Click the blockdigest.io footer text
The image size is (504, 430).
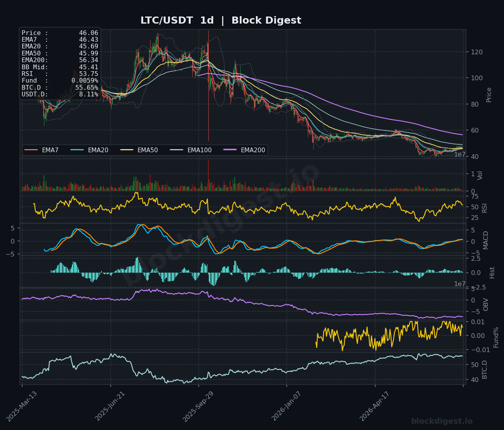pos(442,421)
